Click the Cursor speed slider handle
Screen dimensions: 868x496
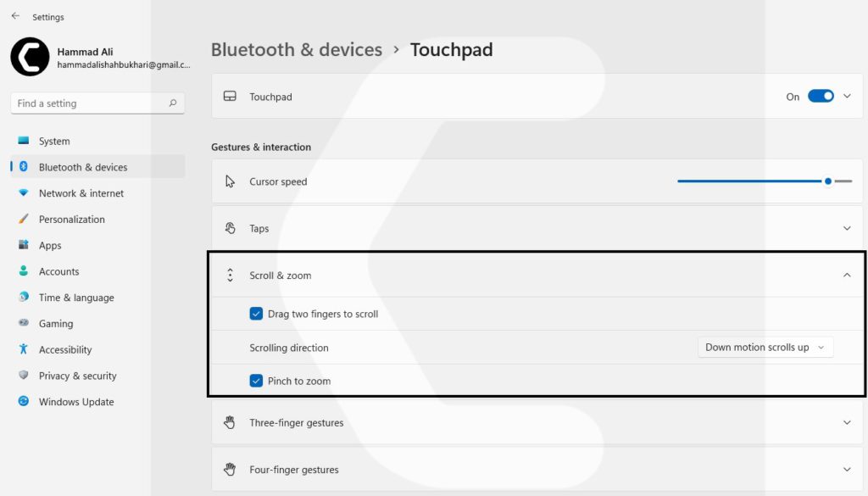[828, 181]
